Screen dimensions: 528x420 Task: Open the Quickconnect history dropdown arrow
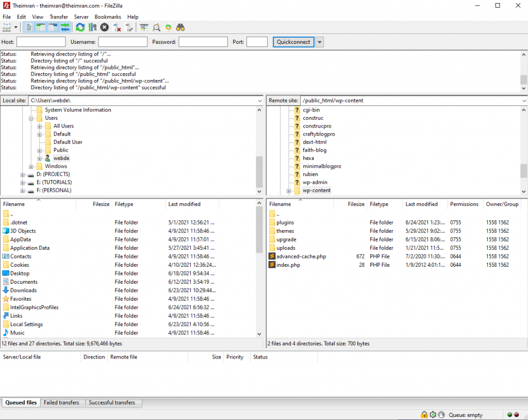pos(320,42)
